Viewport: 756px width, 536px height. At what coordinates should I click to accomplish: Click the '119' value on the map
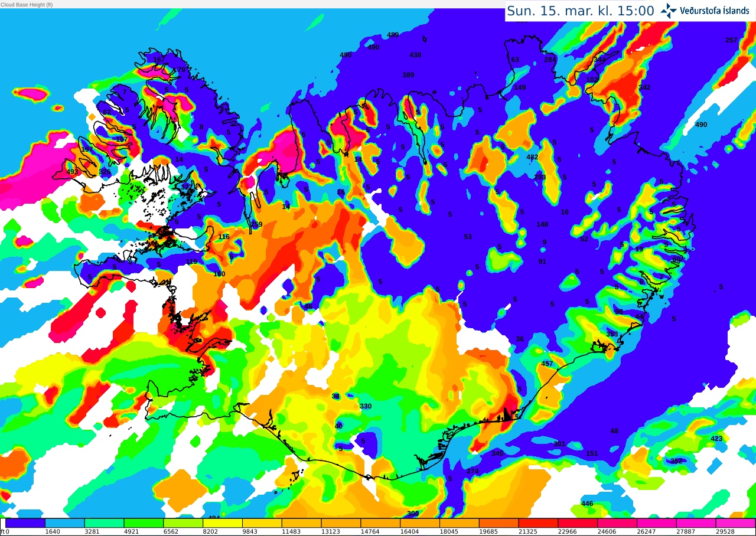click(x=191, y=262)
